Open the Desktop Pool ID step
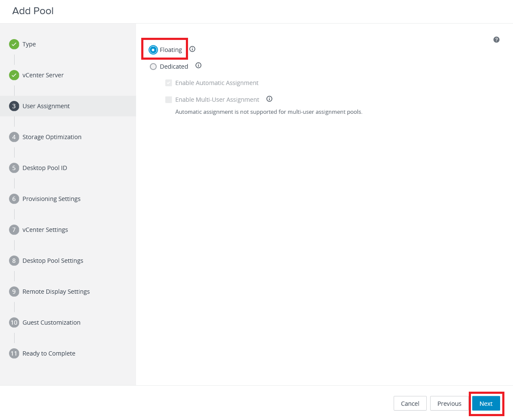Image resolution: width=513 pixels, height=420 pixels. pyautogui.click(x=45, y=168)
